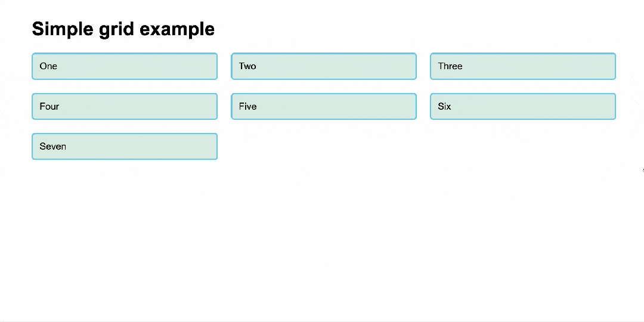The width and height of the screenshot is (644, 322).
Task: Click the word example in the heading
Action: point(177,30)
